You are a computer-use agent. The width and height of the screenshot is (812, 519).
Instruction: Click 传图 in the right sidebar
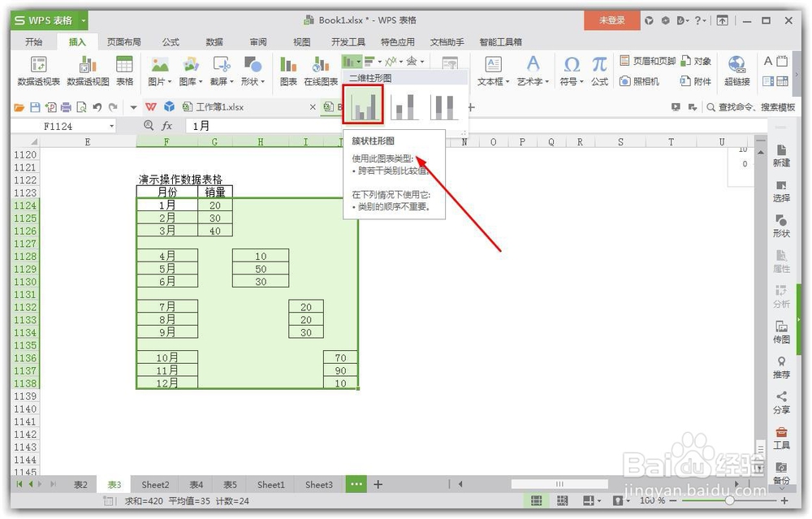[781, 332]
